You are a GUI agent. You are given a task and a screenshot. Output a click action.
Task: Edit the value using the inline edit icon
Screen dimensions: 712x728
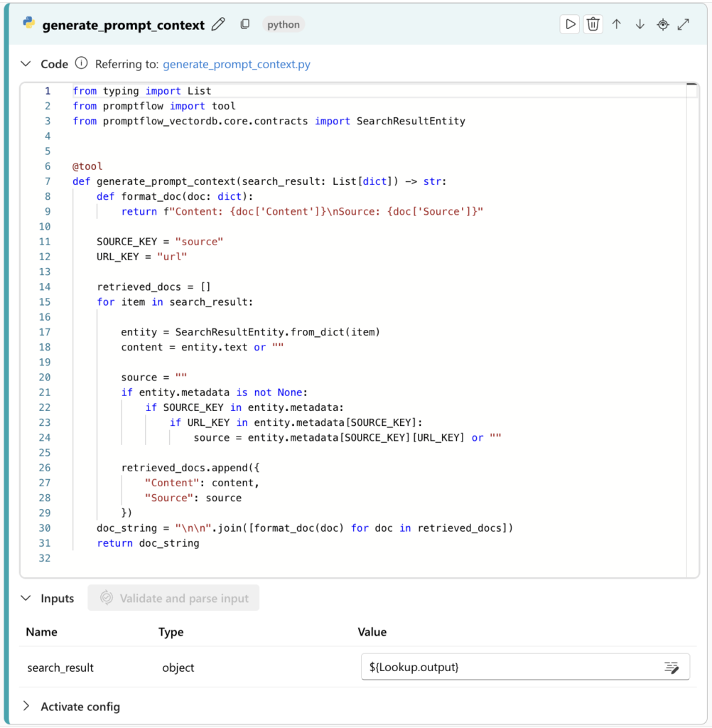(x=671, y=667)
